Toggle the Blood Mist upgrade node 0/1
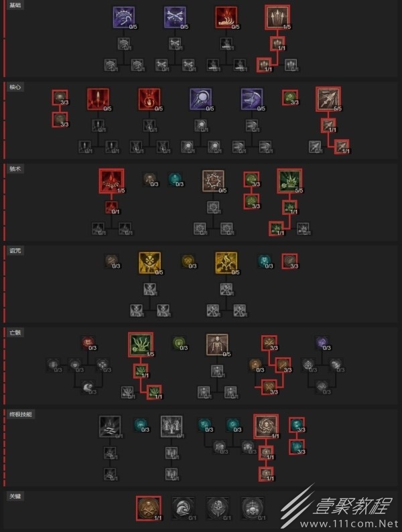This screenshot has height=532, width=402. (111, 207)
